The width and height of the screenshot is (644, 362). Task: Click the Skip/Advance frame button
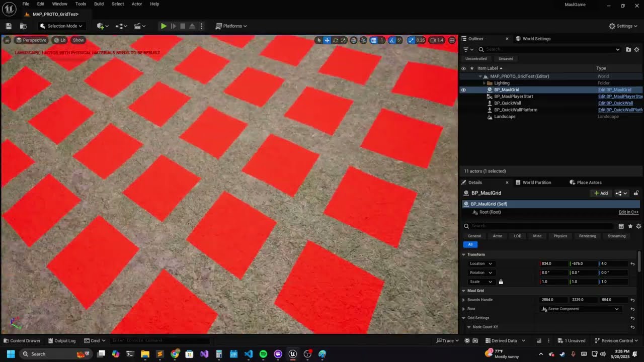[x=173, y=26]
